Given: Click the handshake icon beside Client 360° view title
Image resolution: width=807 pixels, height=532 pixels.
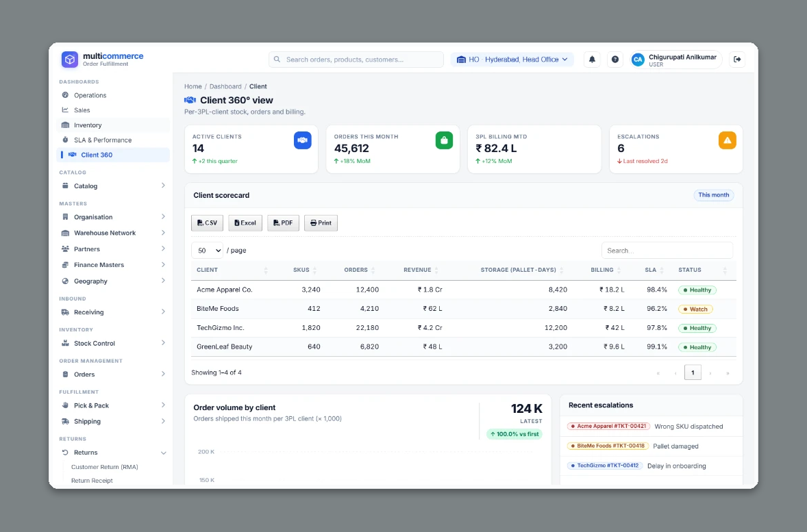Looking at the screenshot, I should coord(190,101).
